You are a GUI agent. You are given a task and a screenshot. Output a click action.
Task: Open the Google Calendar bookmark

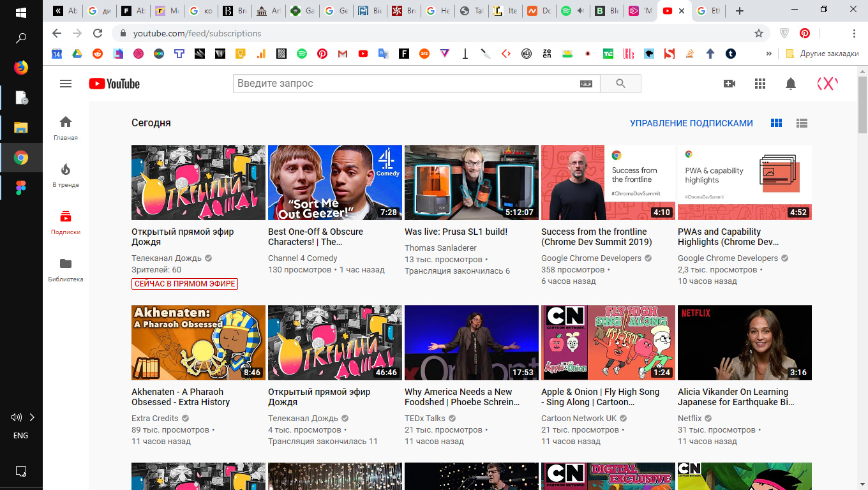57,54
